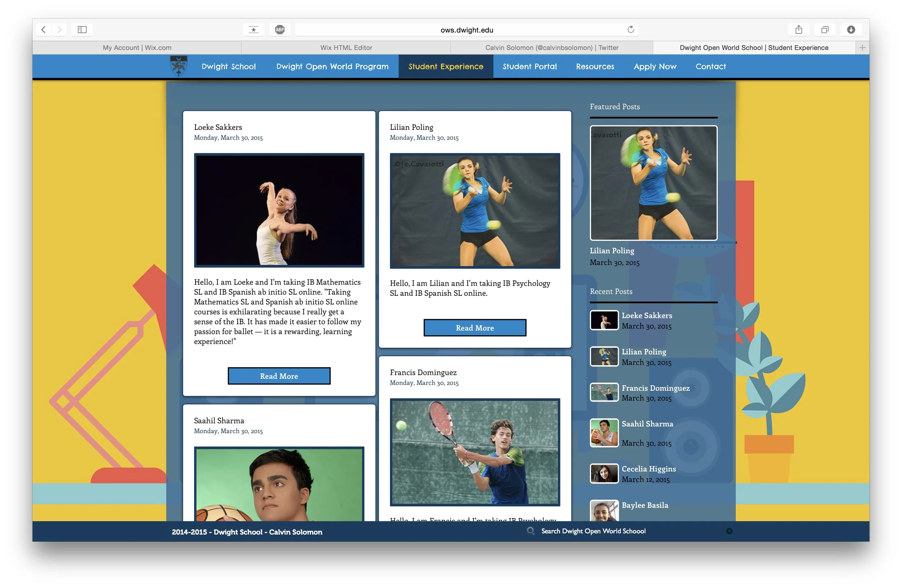
Task: Select the Student Experience nav item
Action: pos(446,66)
